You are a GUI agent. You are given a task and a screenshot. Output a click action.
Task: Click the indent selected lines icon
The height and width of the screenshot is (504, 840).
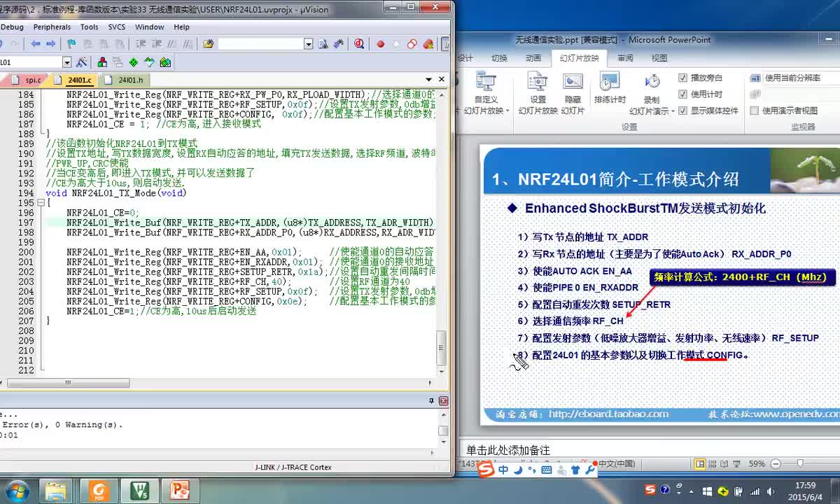[x=141, y=43]
